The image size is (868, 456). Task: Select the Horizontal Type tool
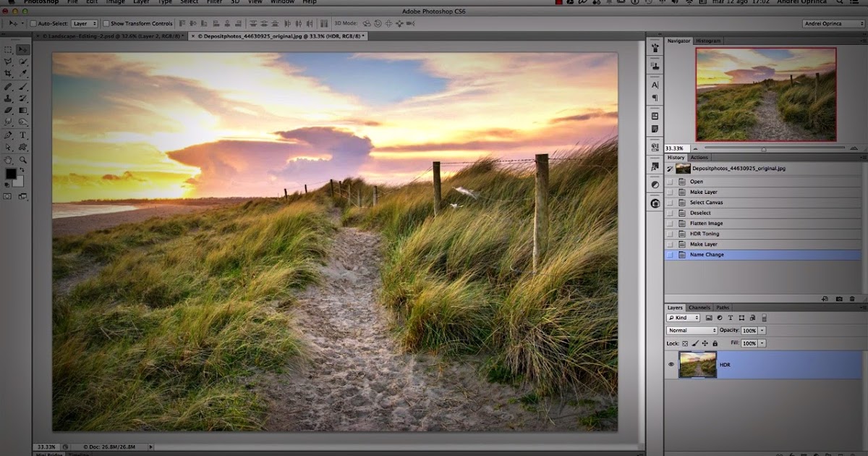pos(23,135)
